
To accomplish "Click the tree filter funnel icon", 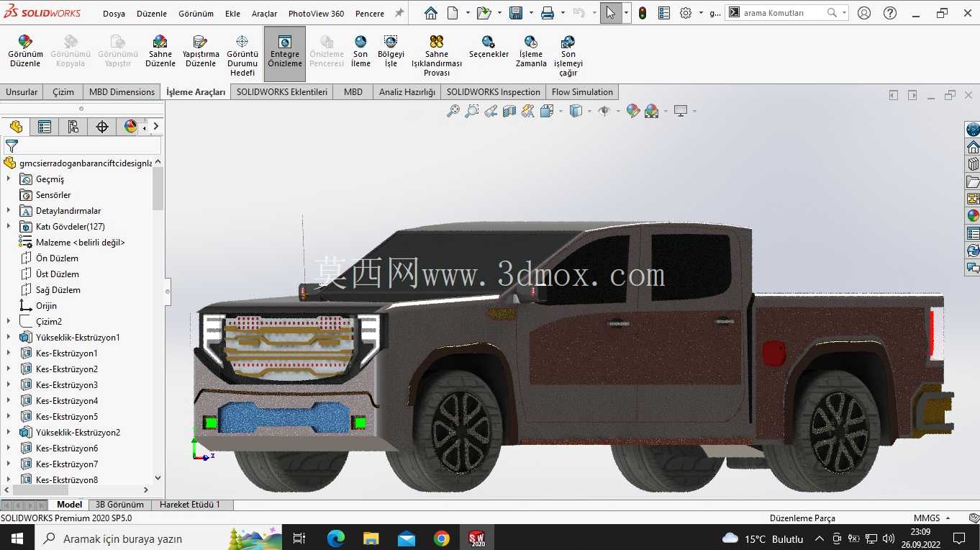I will (x=12, y=145).
